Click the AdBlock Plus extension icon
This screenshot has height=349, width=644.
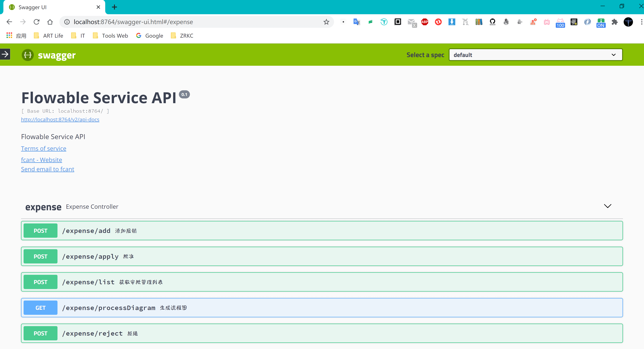(424, 22)
